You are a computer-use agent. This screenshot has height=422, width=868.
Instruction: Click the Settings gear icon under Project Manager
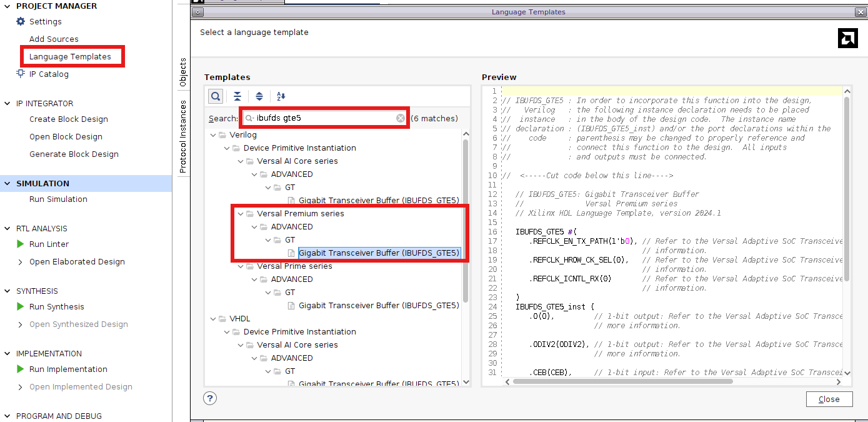pos(19,21)
